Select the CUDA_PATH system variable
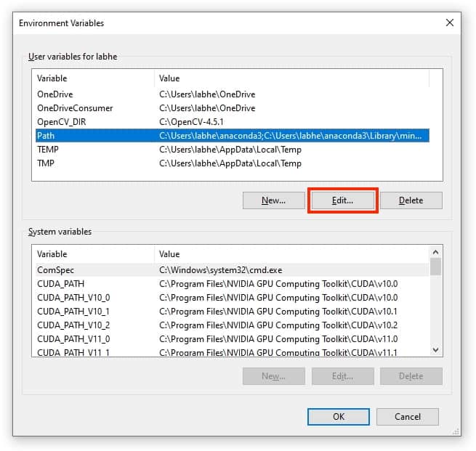This screenshot has height=451, width=476. [x=233, y=284]
